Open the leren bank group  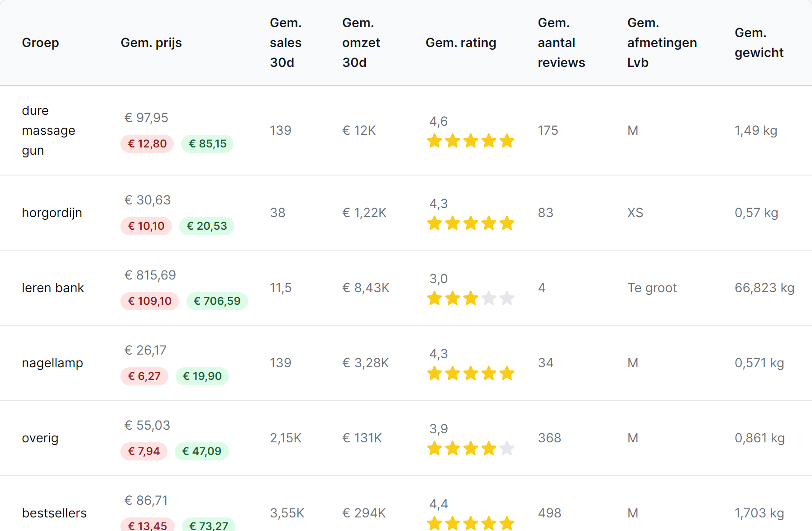pyautogui.click(x=53, y=288)
